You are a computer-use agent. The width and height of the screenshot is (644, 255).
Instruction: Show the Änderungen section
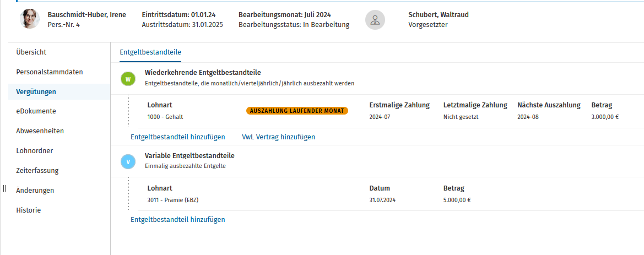[35, 190]
